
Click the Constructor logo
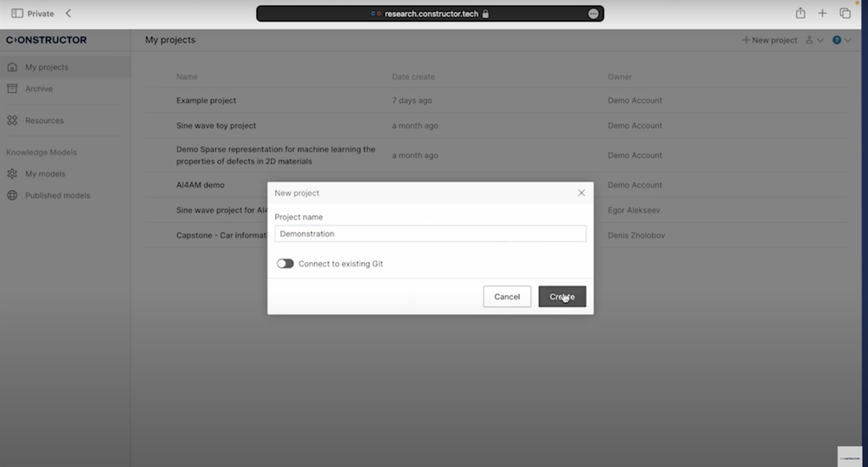click(47, 40)
